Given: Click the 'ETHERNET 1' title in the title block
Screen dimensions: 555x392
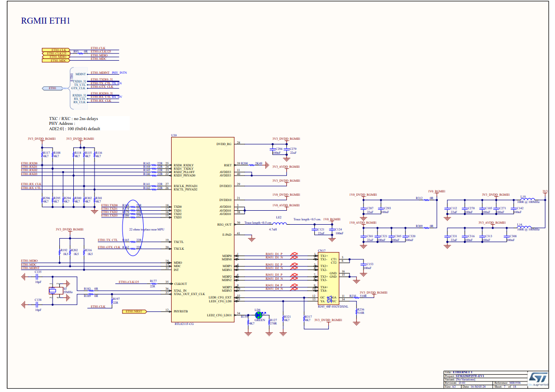Looking at the screenshot, I should (463, 373).
